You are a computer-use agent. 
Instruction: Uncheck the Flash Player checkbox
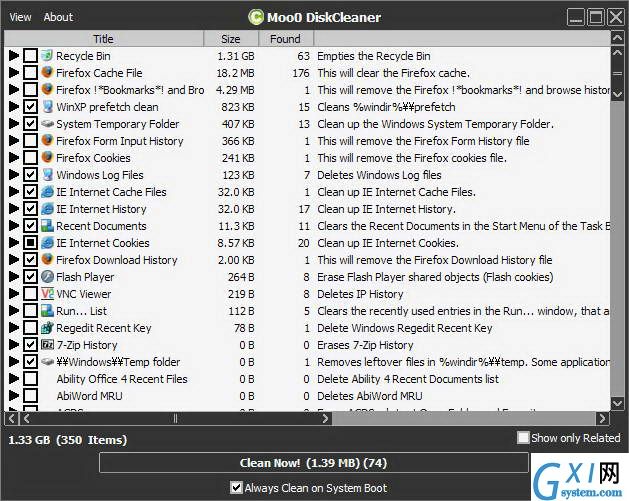coord(30,276)
